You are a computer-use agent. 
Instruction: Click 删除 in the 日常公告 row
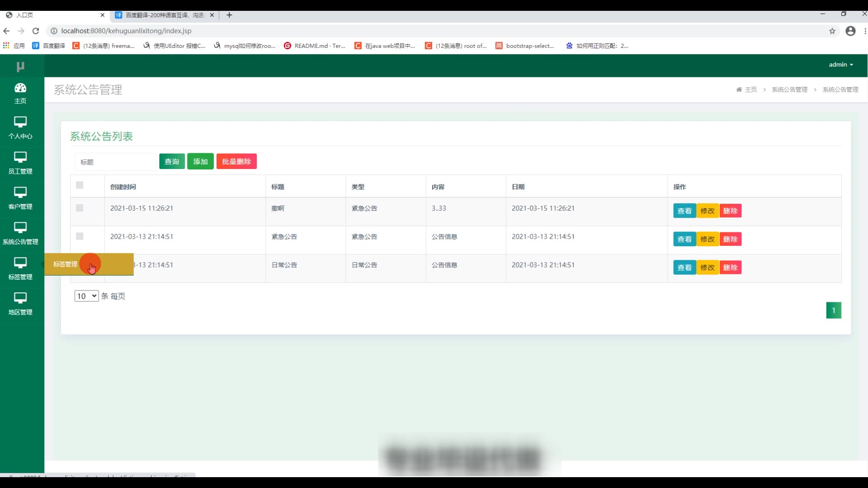730,267
